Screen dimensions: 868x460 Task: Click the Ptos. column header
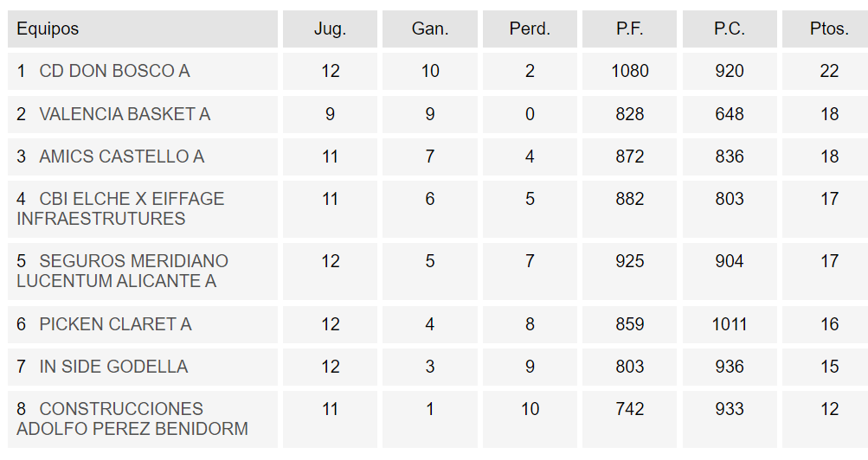coord(829,29)
